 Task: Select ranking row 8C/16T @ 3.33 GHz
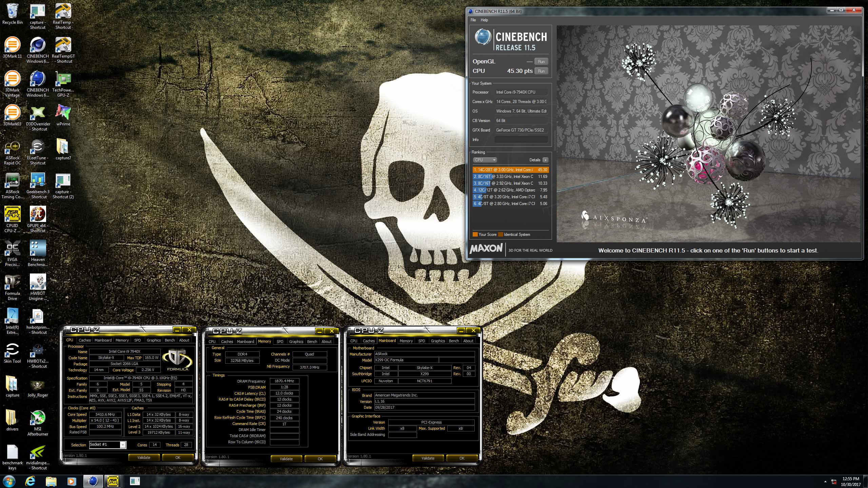click(510, 177)
